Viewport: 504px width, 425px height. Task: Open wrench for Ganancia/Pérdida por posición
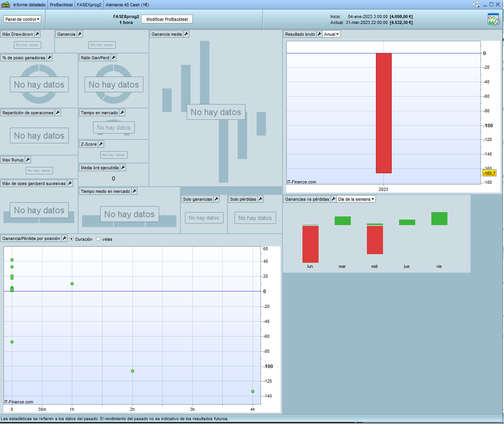[x=64, y=238]
